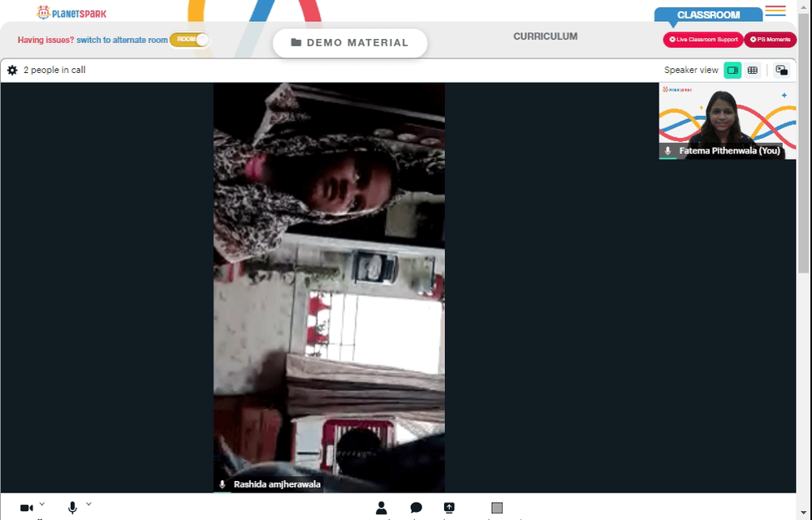Click the PlanetSpark logo

[71, 13]
